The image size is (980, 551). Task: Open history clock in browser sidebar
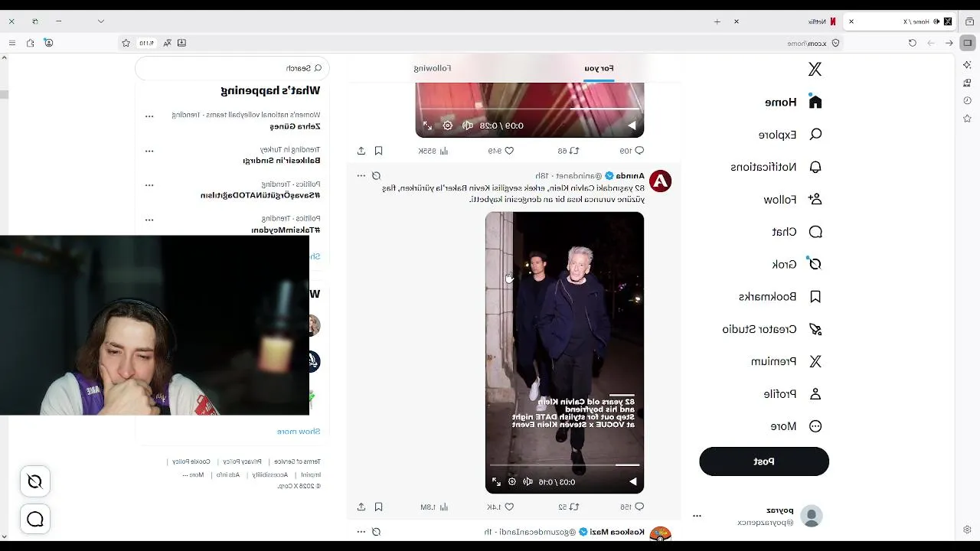point(968,100)
